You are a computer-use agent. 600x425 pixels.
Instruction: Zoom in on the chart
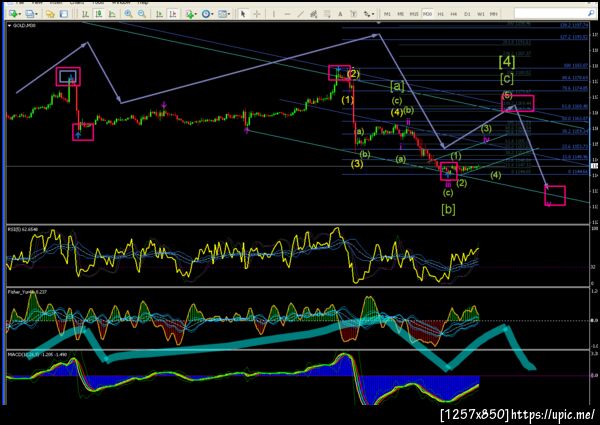[x=128, y=14]
